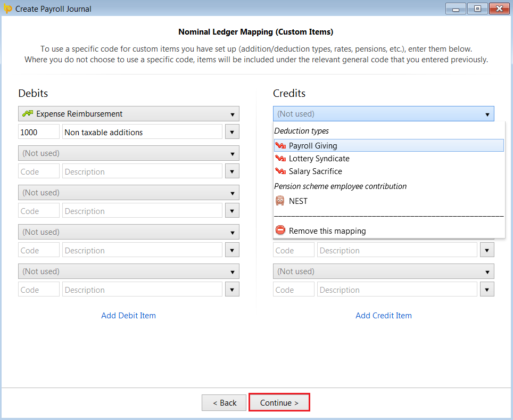Viewport: 513px width, 420px height.
Task: Expand the third debit (Not used) dropdown
Action: pos(129,193)
